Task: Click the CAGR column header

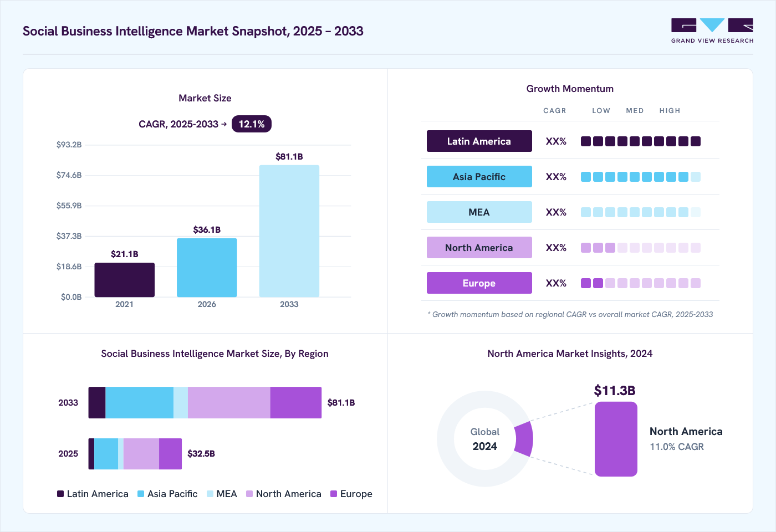Action: point(555,111)
